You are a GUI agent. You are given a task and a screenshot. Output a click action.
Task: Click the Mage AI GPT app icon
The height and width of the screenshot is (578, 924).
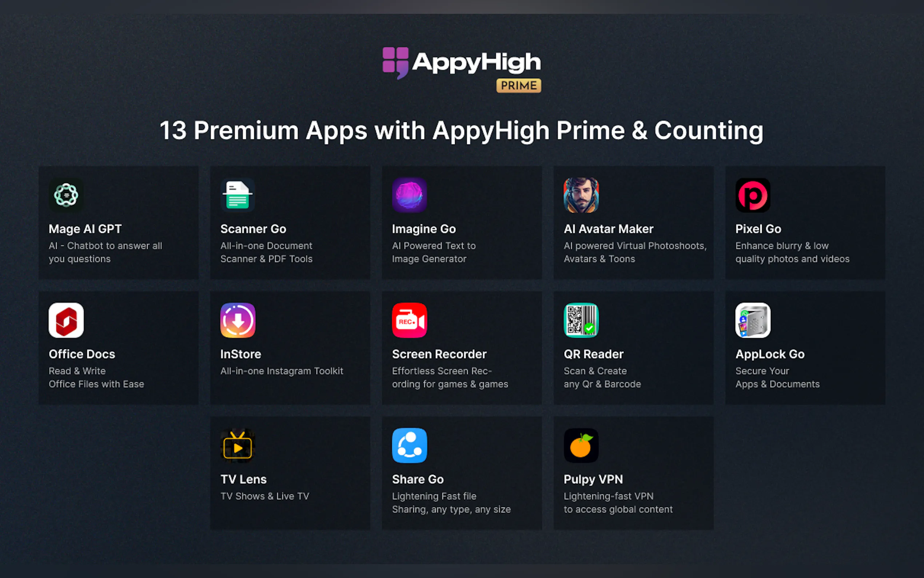pos(66,195)
